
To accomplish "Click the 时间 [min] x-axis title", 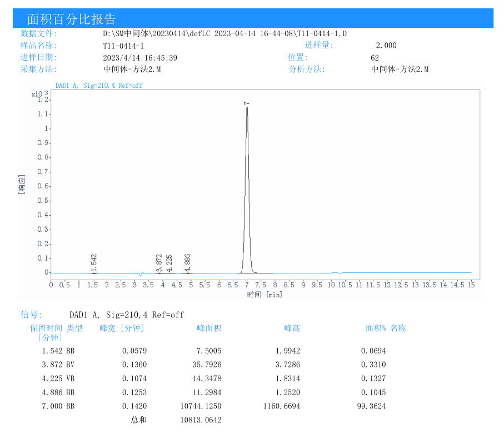I will pyautogui.click(x=265, y=295).
